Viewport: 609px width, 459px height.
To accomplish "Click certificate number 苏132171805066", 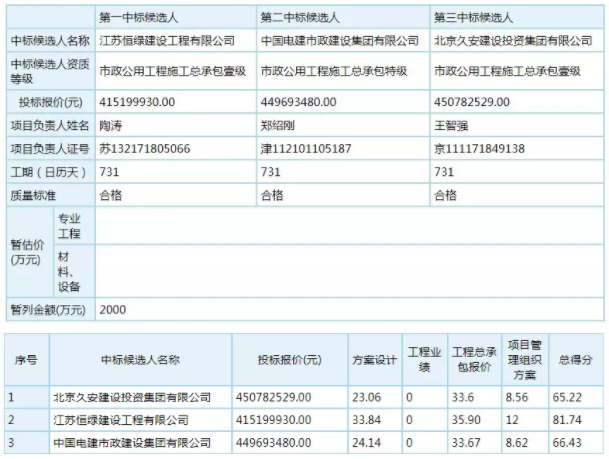I will [145, 149].
